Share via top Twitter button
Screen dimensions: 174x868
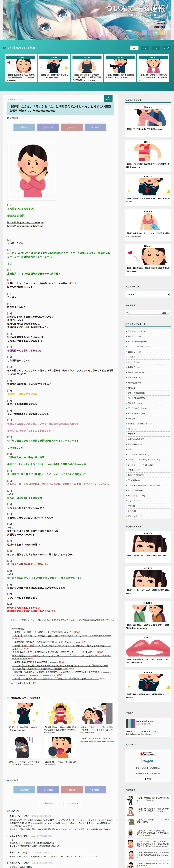pos(24,127)
